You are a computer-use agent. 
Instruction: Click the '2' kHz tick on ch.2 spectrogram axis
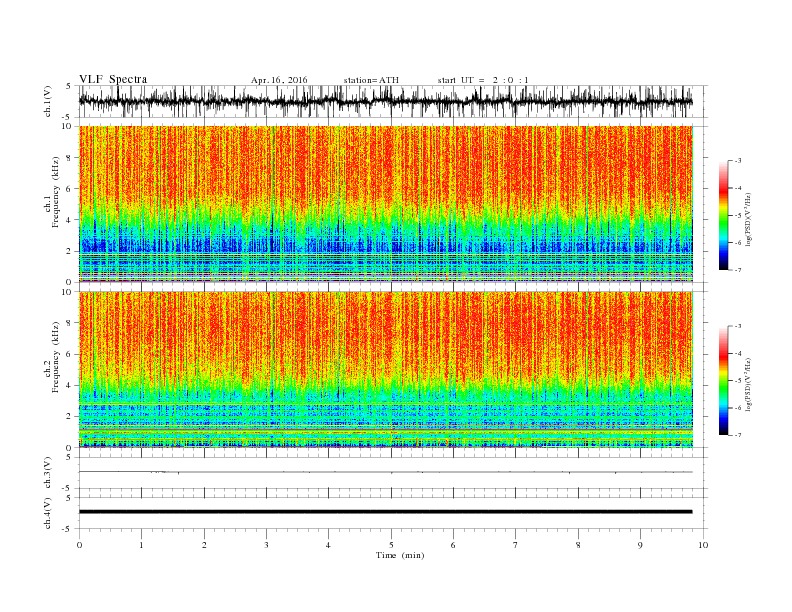tap(69, 417)
